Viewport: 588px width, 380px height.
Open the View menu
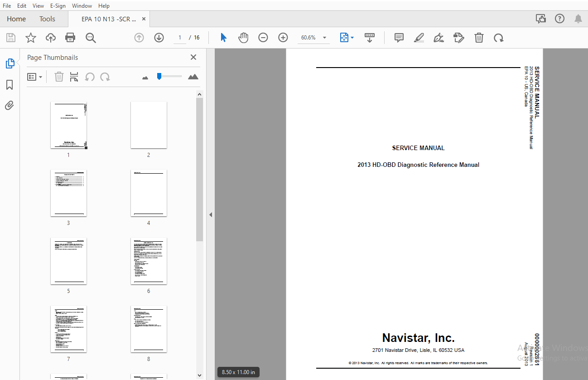(39, 5)
